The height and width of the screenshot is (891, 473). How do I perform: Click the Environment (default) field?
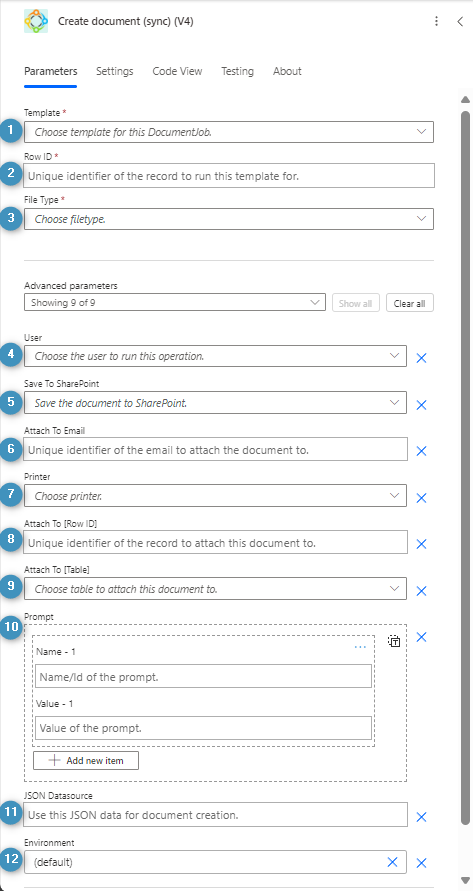[x=215, y=861]
